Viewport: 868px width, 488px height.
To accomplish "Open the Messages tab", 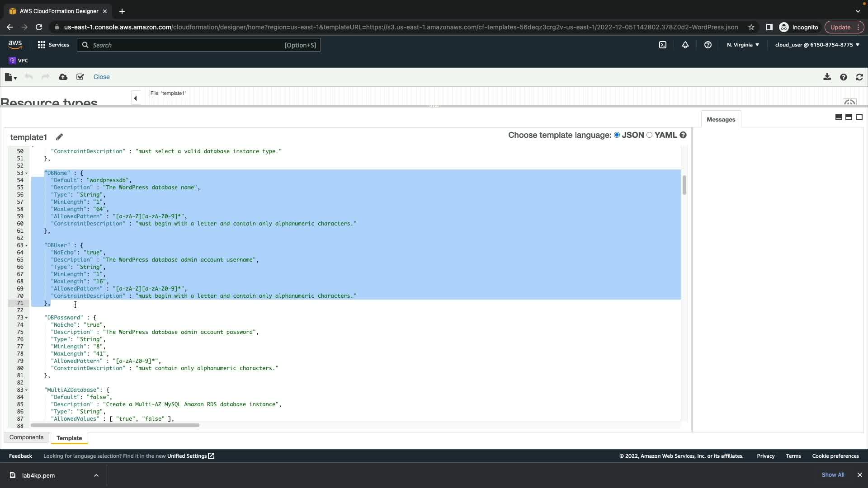I will pyautogui.click(x=721, y=120).
